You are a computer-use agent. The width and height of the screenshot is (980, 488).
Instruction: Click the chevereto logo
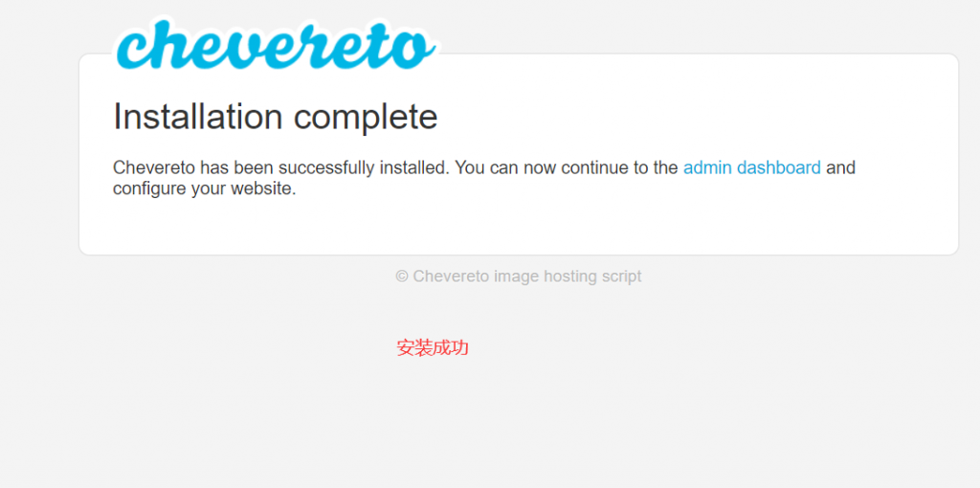[276, 44]
